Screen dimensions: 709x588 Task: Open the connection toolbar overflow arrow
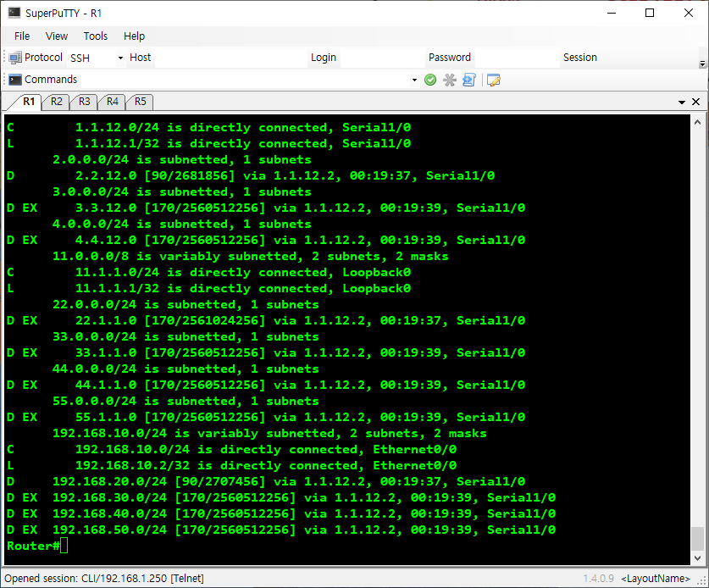point(702,64)
